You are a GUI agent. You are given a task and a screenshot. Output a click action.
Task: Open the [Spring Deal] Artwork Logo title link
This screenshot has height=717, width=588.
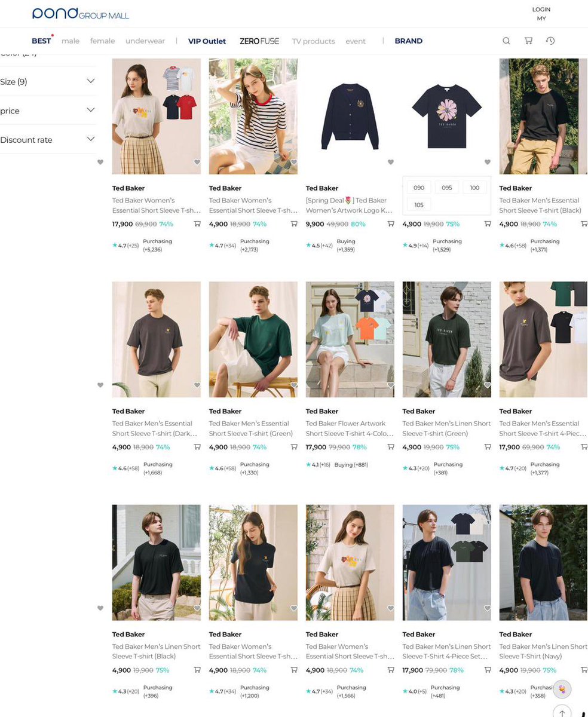pyautogui.click(x=349, y=205)
